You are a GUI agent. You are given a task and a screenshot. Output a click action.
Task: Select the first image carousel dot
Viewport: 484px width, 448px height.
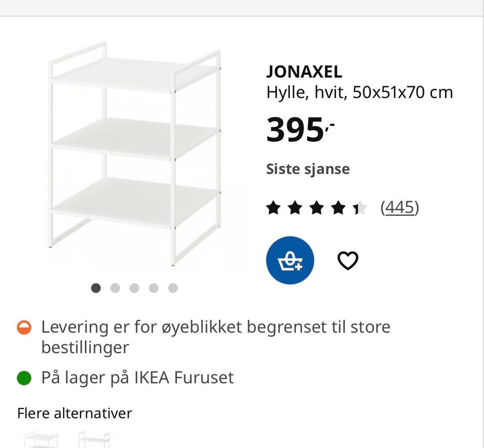96,288
